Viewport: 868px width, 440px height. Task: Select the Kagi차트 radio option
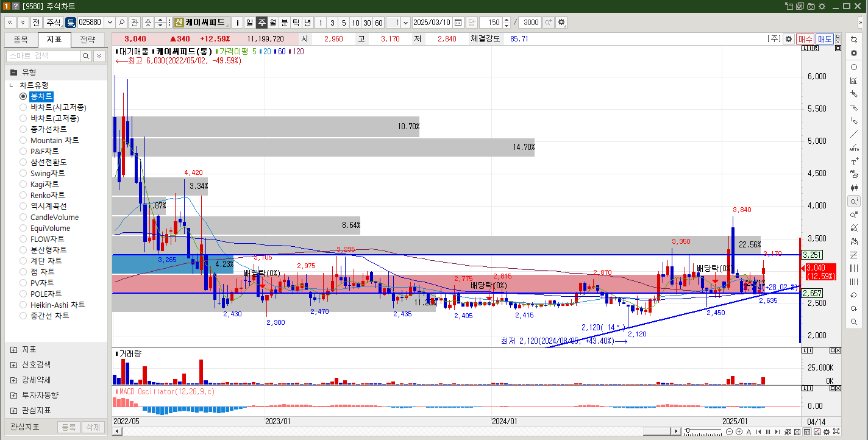23,184
